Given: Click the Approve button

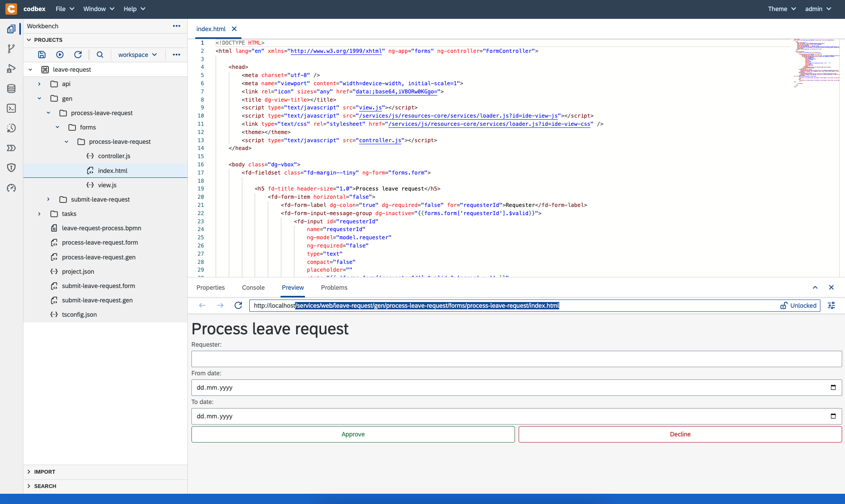Looking at the screenshot, I should [353, 434].
